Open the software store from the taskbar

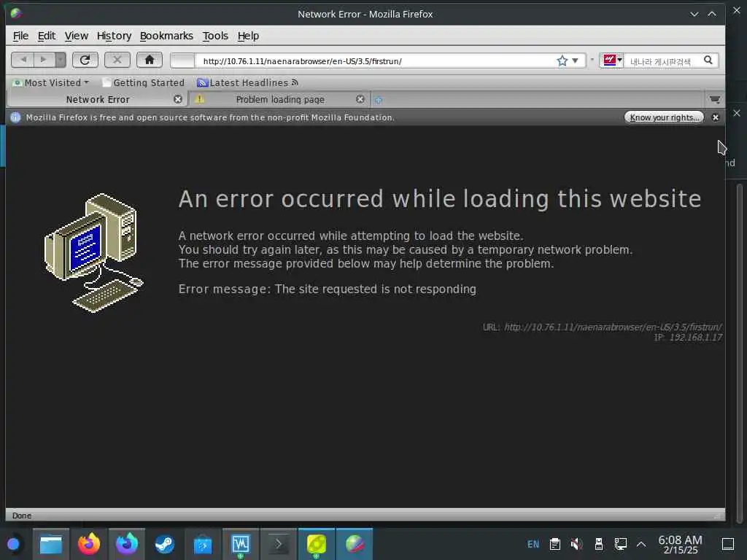203,544
